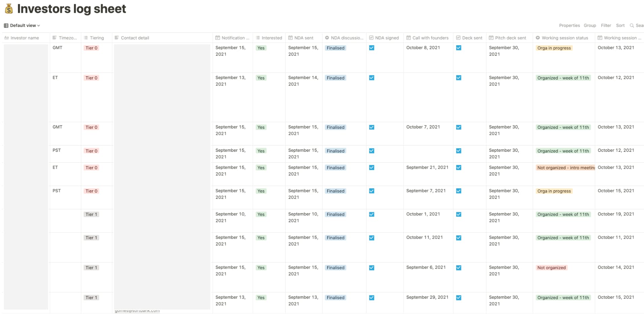
Task: Toggle NDA signed checkbox for September 21 call row
Action: click(371, 168)
